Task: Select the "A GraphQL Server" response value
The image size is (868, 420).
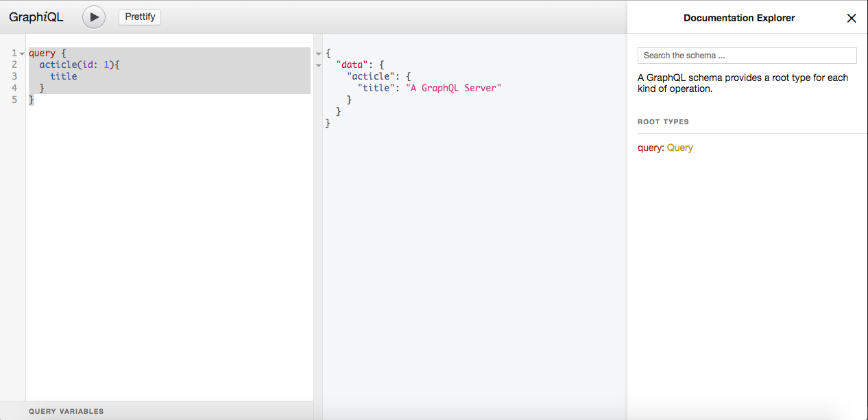Action: tap(455, 88)
